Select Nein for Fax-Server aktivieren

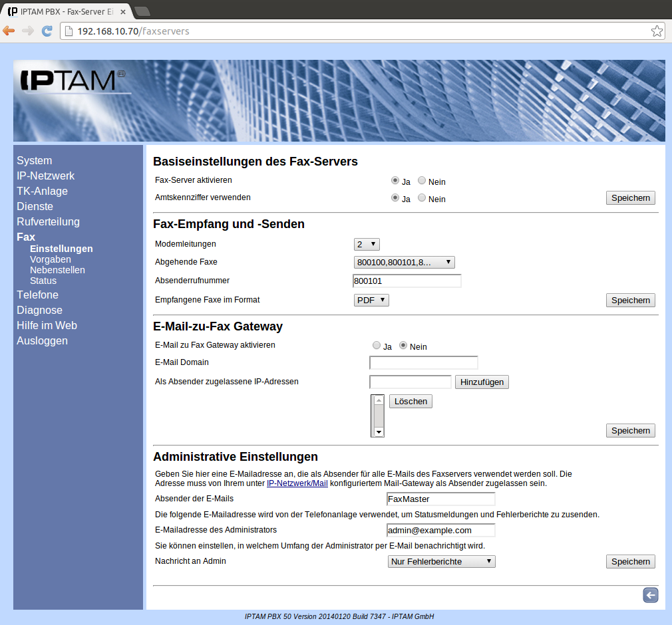[422, 181]
